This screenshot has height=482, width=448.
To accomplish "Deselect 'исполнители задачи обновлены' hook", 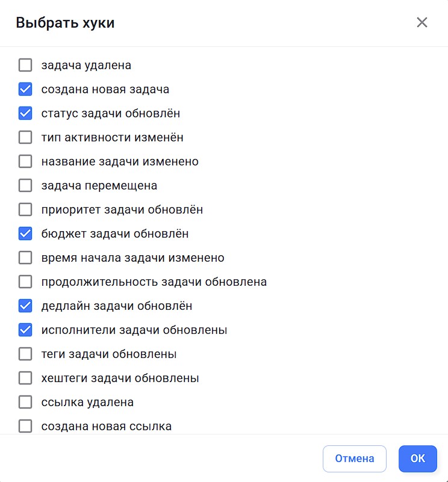I will [25, 330].
